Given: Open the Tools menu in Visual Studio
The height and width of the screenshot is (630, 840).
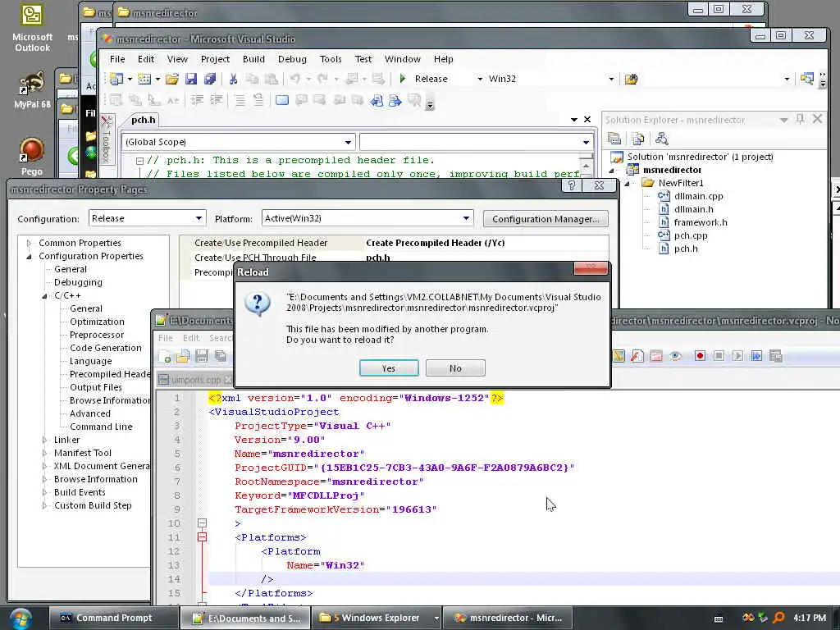Looking at the screenshot, I should (331, 59).
